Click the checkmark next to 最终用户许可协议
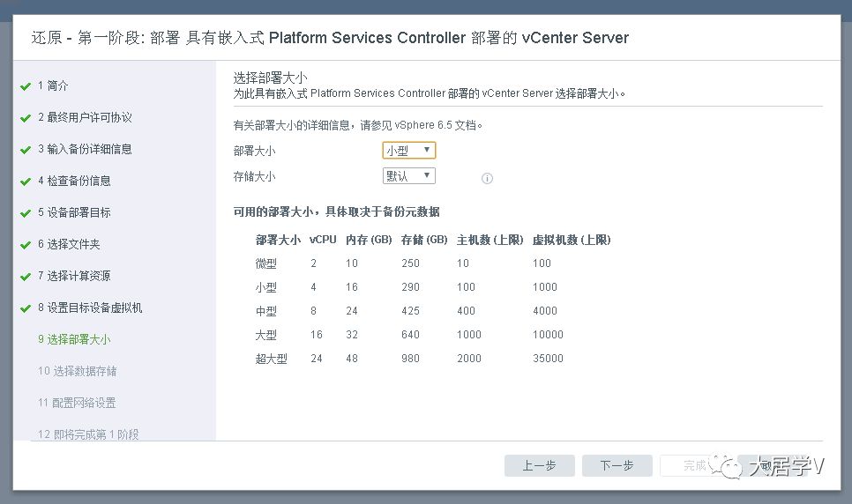Image resolution: width=852 pixels, height=504 pixels. (26, 118)
